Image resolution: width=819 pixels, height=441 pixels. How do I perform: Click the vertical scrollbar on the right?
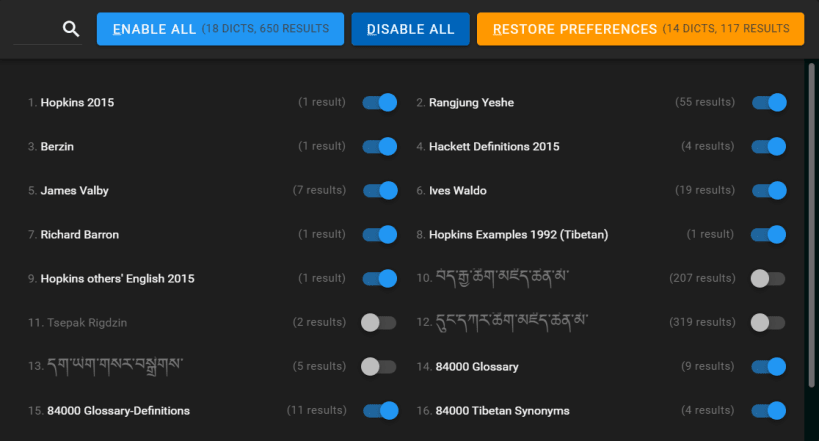click(x=811, y=226)
